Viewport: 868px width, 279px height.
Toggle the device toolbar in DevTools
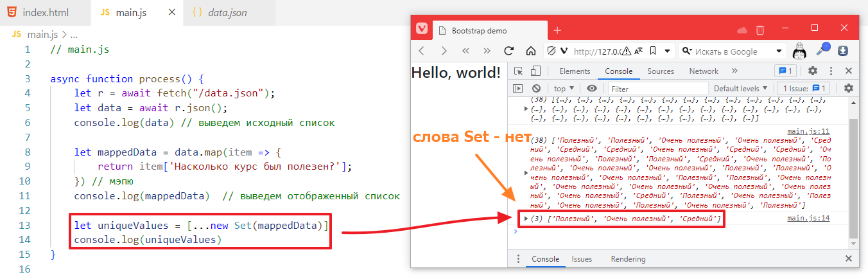pos(536,71)
